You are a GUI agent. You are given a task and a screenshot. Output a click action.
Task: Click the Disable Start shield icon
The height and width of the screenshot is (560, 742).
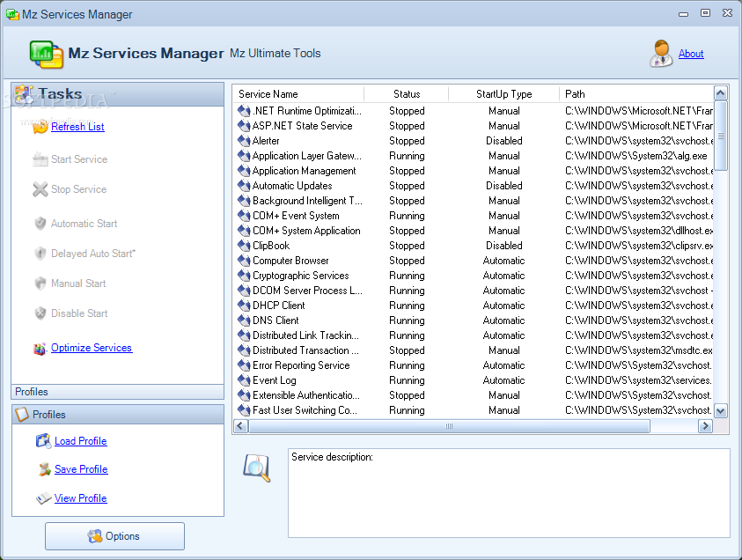pyautogui.click(x=40, y=313)
